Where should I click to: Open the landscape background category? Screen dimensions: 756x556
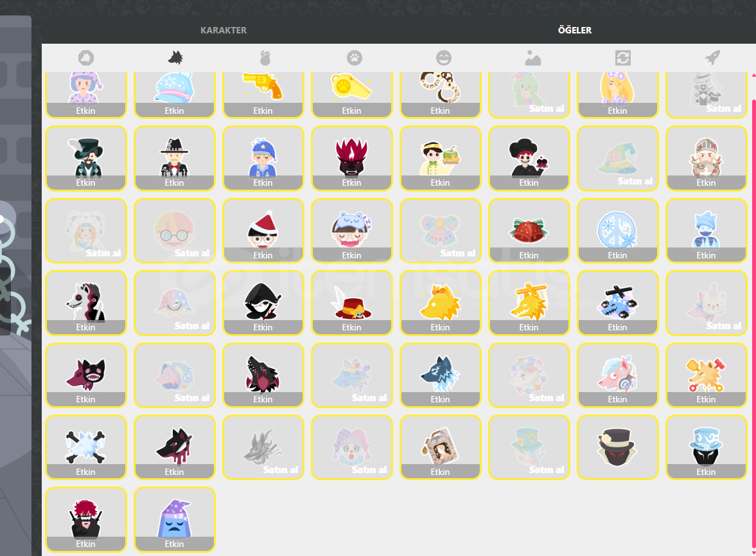532,58
